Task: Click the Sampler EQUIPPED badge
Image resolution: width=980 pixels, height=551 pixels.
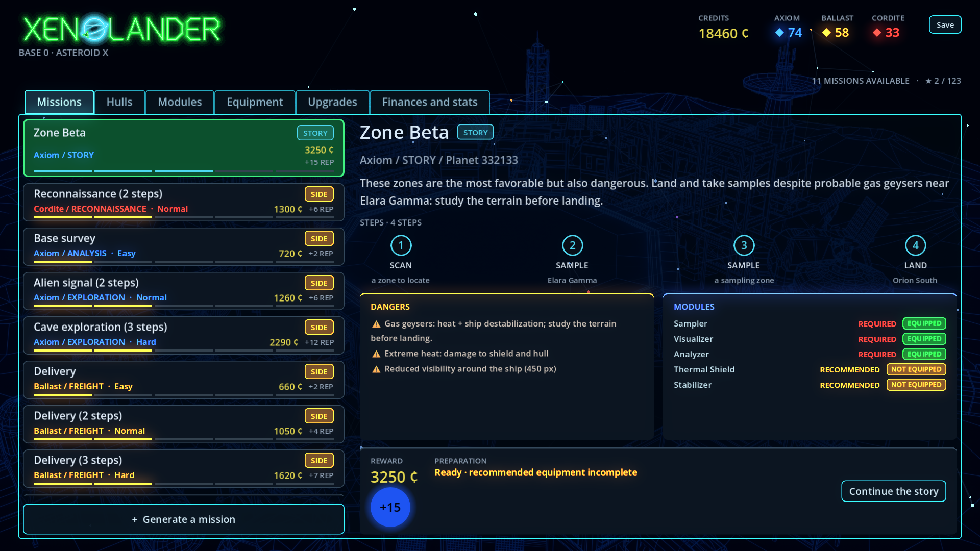Action: coord(924,323)
